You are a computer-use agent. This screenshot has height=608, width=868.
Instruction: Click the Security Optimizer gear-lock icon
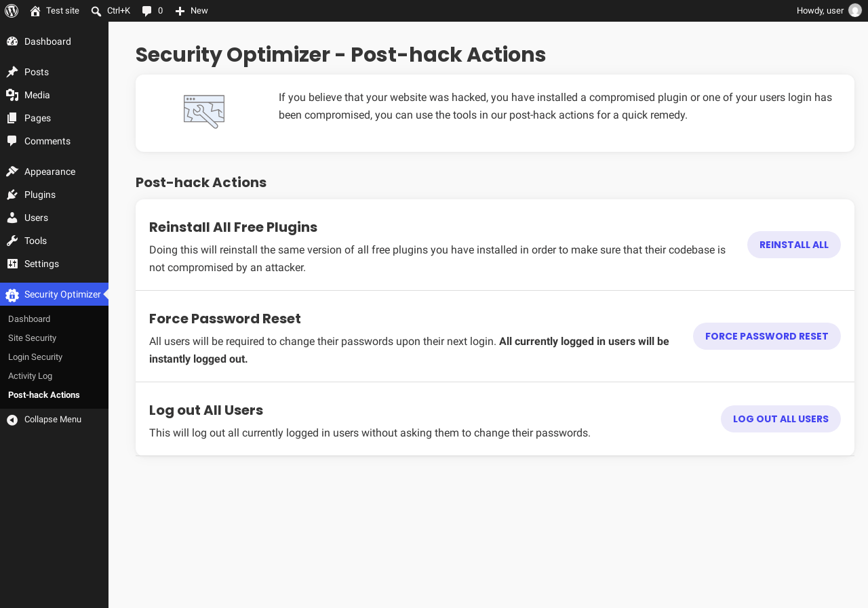tap(12, 295)
